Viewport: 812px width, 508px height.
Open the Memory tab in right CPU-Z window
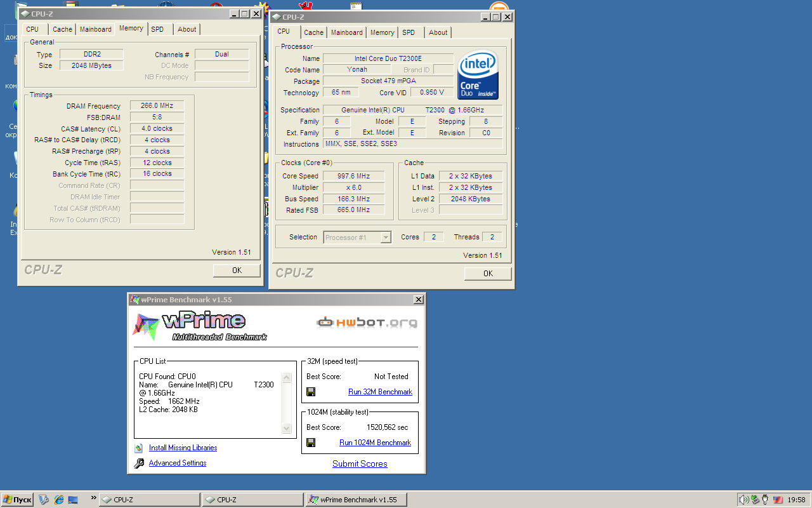(383, 32)
